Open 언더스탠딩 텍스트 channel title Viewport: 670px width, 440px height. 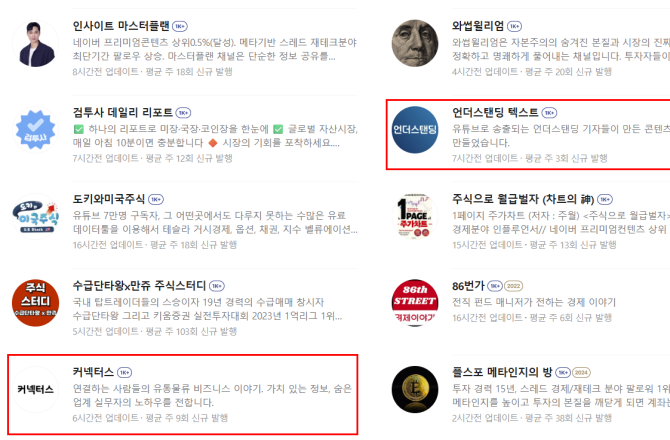(495, 113)
